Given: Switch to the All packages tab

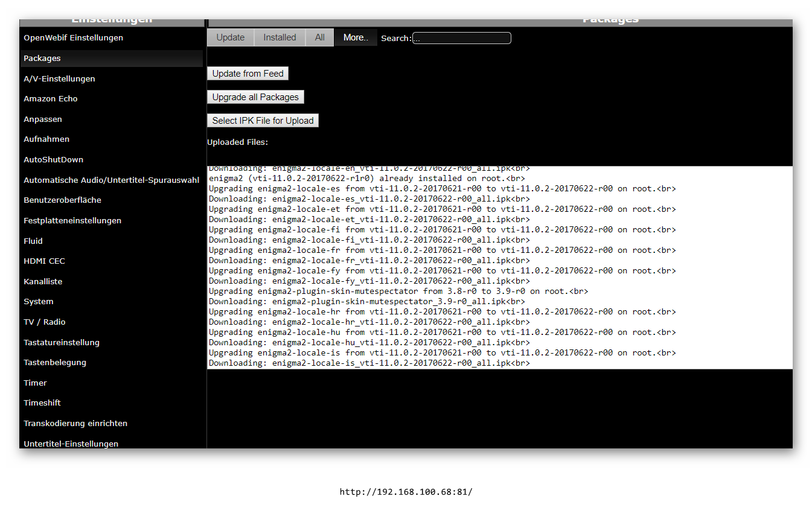Looking at the screenshot, I should tap(319, 37).
